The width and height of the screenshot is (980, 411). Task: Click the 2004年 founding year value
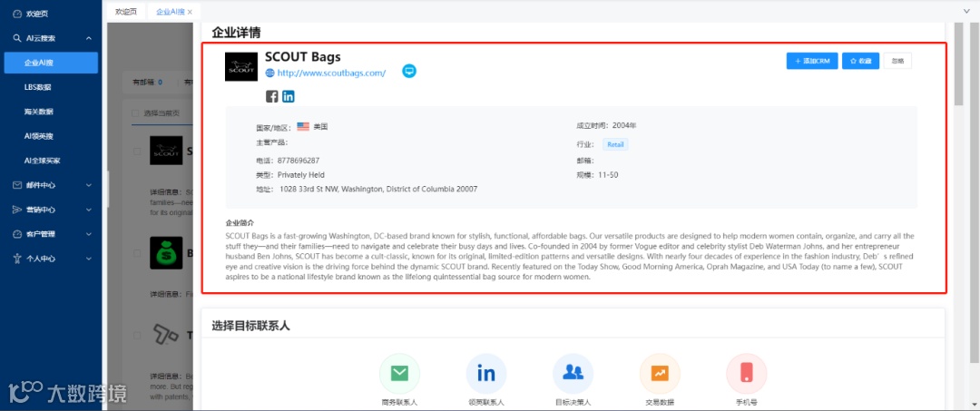[624, 125]
